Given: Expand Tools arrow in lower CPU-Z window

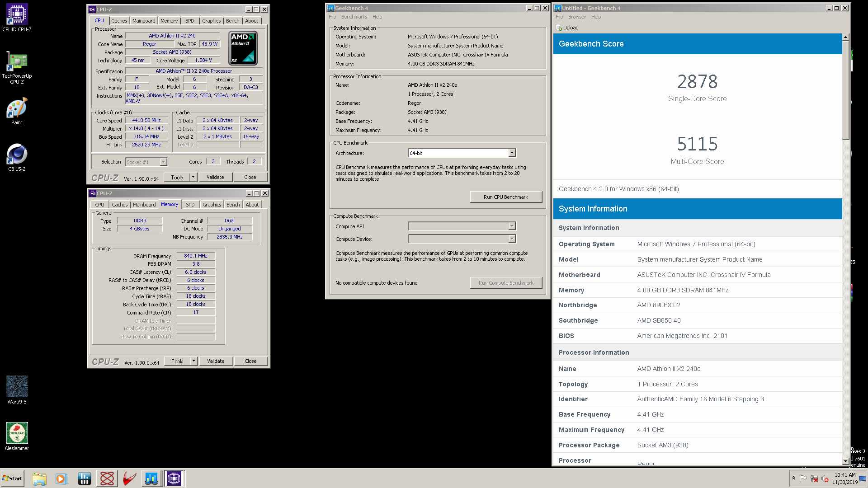Looking at the screenshot, I should click(193, 361).
